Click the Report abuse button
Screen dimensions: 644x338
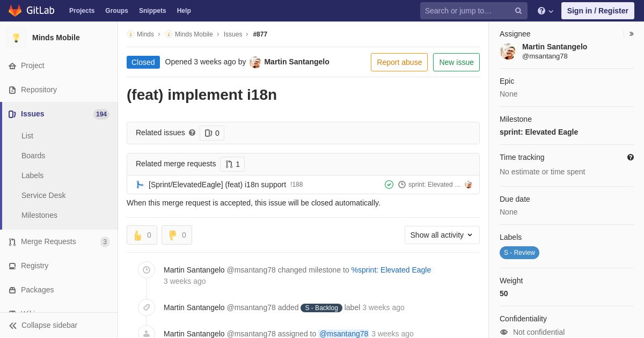[399, 62]
